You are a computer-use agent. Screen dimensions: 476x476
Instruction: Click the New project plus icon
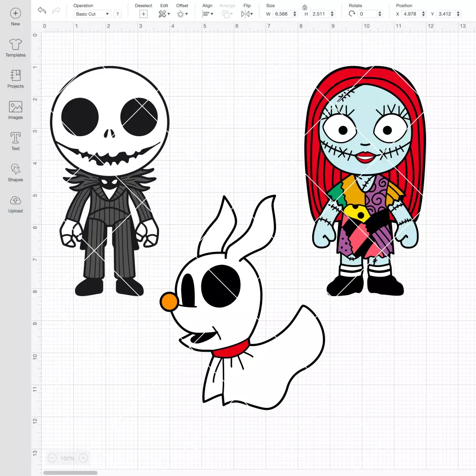coord(16,13)
